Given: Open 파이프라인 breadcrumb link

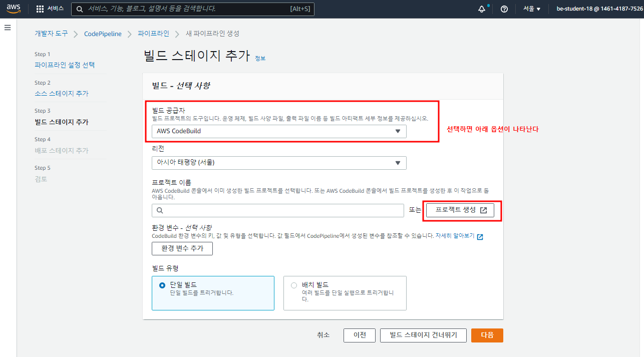Looking at the screenshot, I should coord(153,34).
